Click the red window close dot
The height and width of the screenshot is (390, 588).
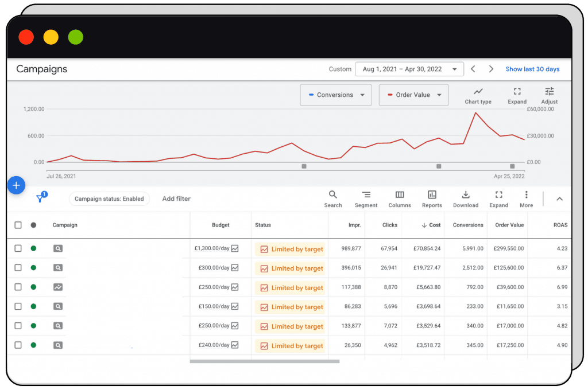[x=26, y=37]
